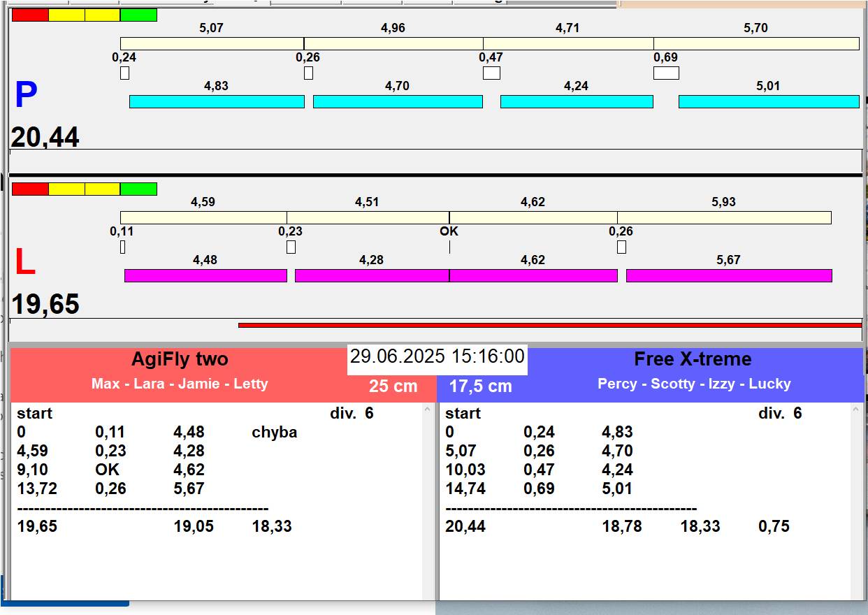Click the AgiFly two team header
Viewport: 868px width, 615px height.
tap(180, 359)
